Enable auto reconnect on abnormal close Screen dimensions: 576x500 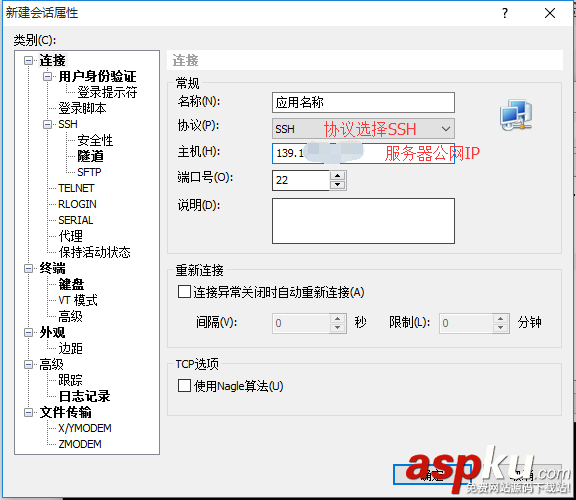(184, 292)
